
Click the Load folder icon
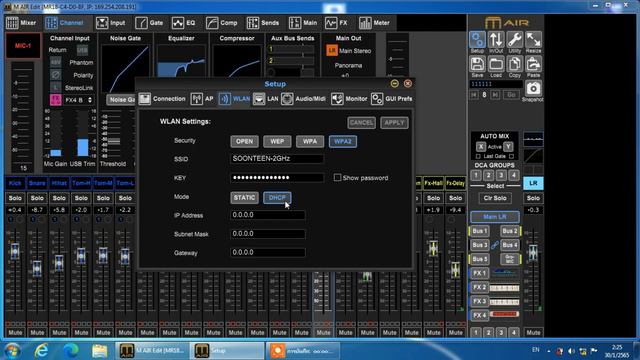496,64
